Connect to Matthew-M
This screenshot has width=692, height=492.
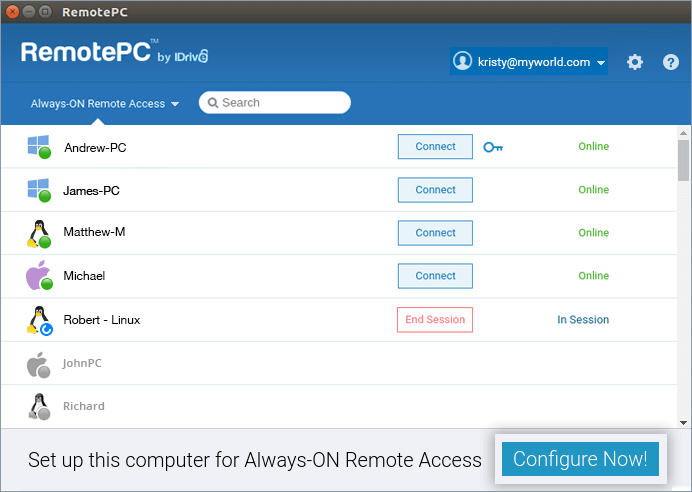click(x=435, y=233)
